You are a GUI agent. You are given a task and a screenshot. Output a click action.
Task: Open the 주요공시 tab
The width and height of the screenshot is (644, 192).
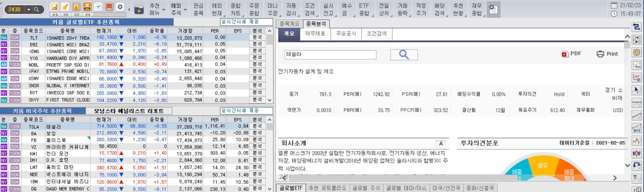point(346,34)
